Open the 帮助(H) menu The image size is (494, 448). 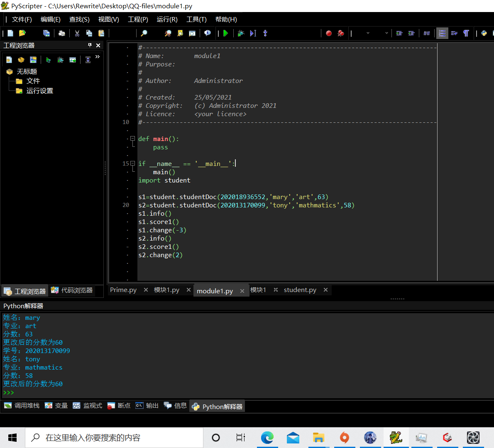coord(226,19)
